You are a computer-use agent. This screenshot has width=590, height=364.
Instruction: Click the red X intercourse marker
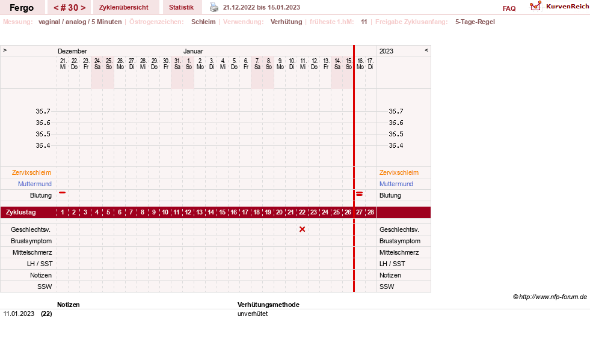pos(302,229)
